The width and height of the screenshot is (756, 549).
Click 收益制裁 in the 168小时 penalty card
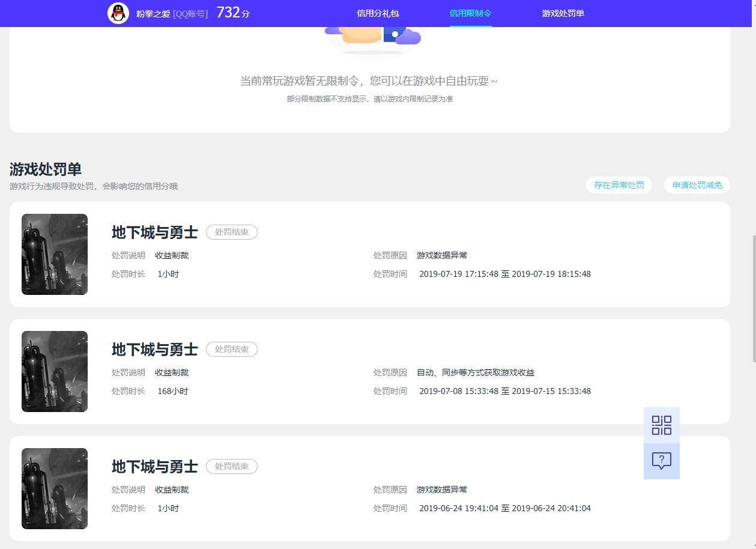click(x=172, y=372)
